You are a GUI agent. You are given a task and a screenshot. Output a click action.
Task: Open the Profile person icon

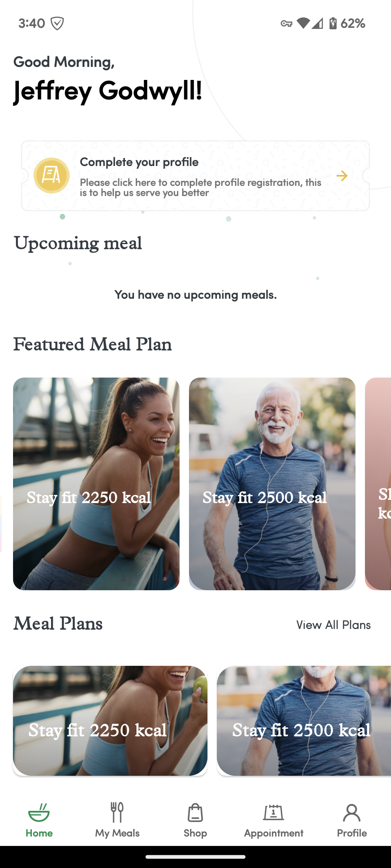coord(352,812)
